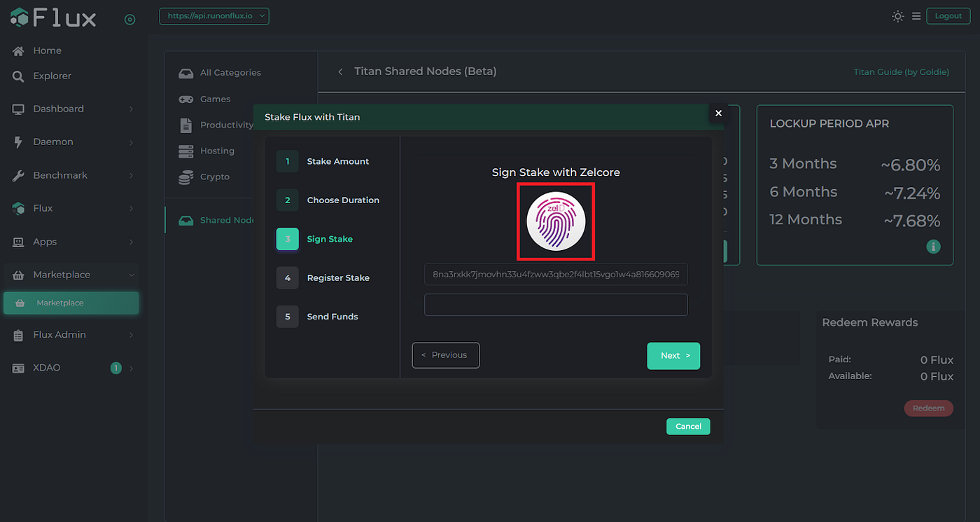Click the Apps laptop icon
Screen dimensions: 980x522
18,242
